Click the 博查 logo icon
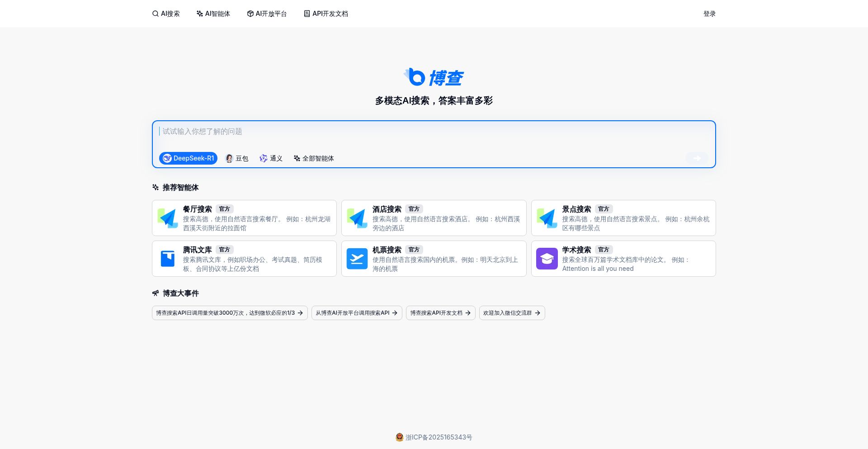The image size is (868, 449). [414, 76]
